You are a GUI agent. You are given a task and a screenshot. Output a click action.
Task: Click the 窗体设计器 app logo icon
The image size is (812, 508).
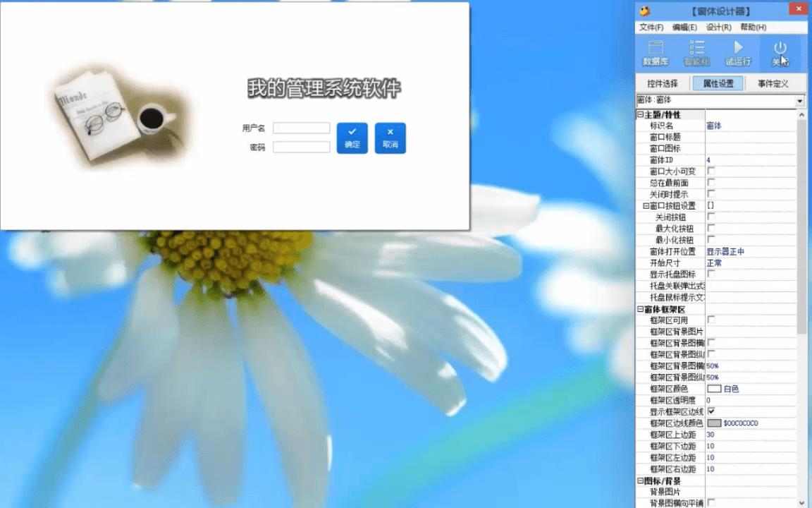[645, 11]
